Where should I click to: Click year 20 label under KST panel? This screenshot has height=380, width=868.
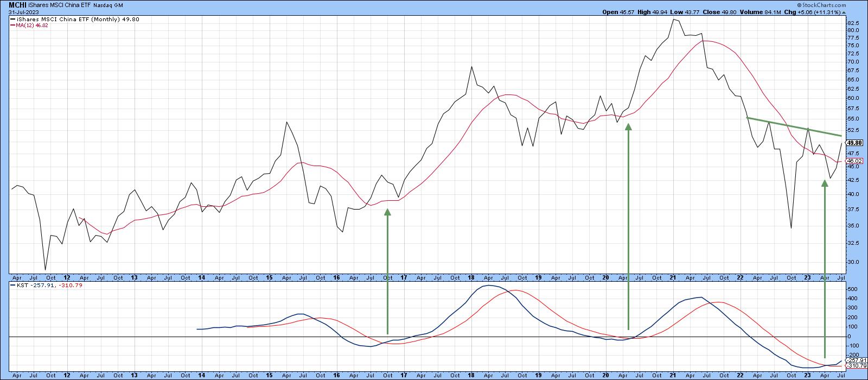coord(606,375)
